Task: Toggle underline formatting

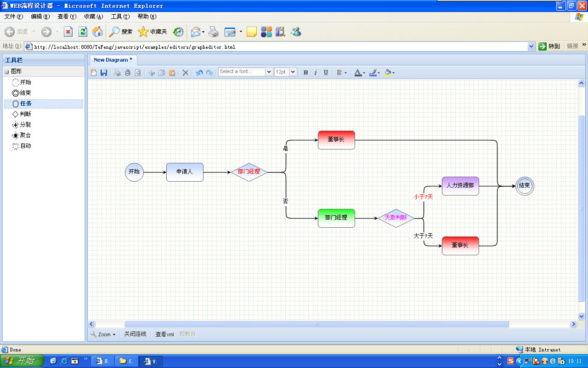Action: [326, 72]
